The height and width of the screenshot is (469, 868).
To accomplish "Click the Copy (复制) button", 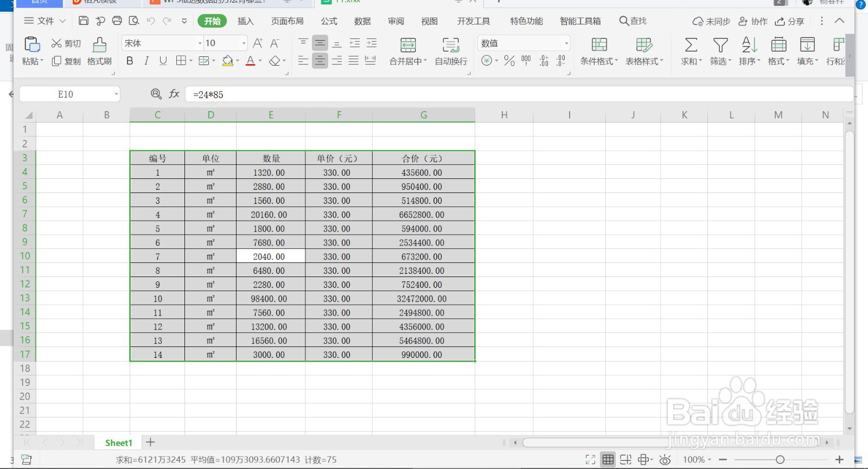I will [66, 61].
